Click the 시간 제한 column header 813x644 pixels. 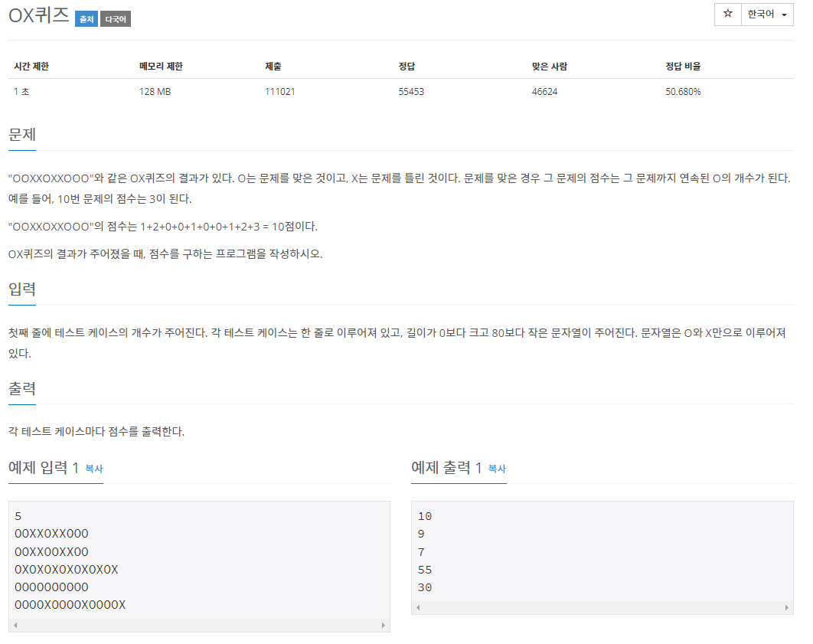point(31,67)
